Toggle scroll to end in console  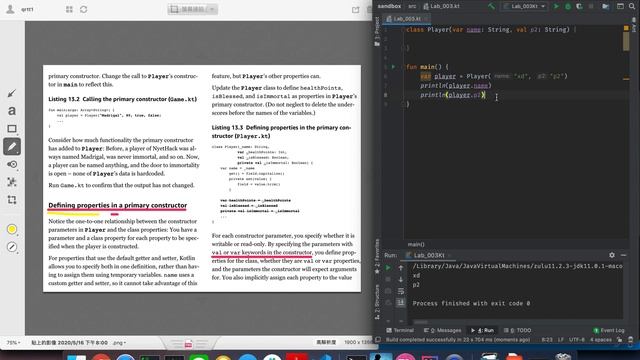[x=401, y=302]
